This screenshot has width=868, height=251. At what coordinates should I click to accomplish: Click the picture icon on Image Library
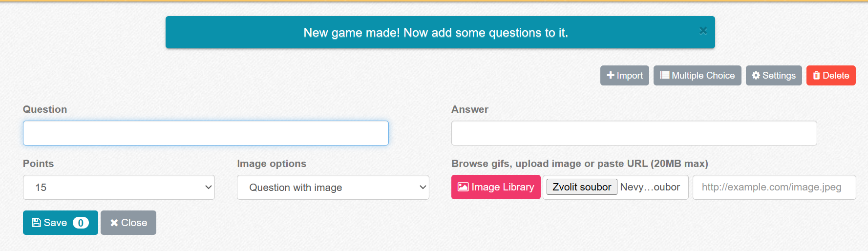(463, 187)
